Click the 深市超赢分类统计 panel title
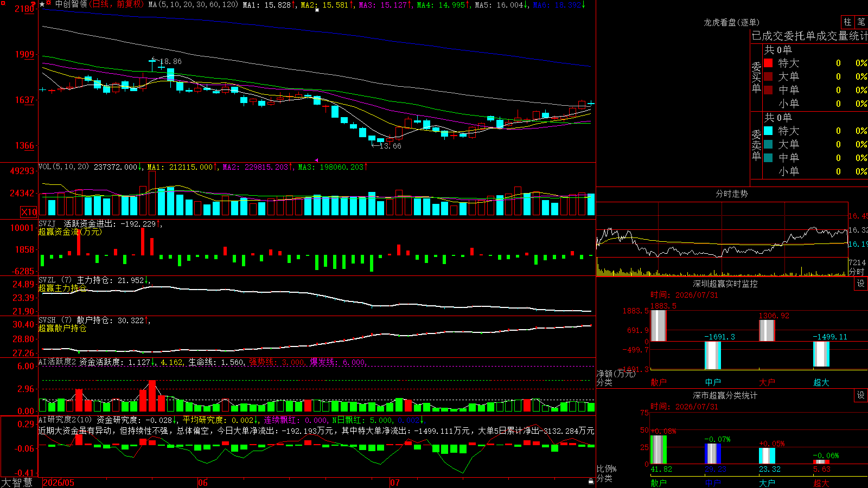This screenshot has width=868, height=488. tap(725, 395)
